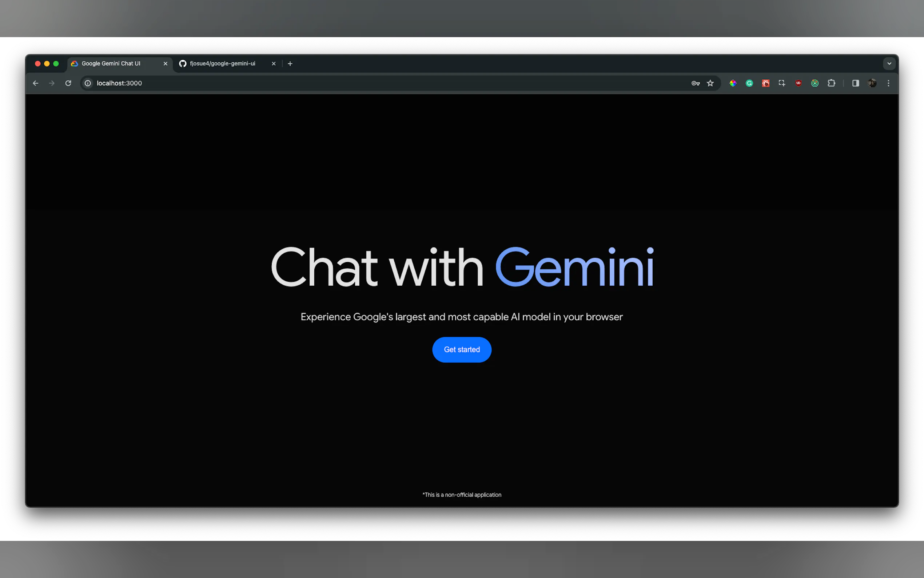Toggle the browser side panel
Image resolution: width=924 pixels, height=578 pixels.
click(x=856, y=83)
